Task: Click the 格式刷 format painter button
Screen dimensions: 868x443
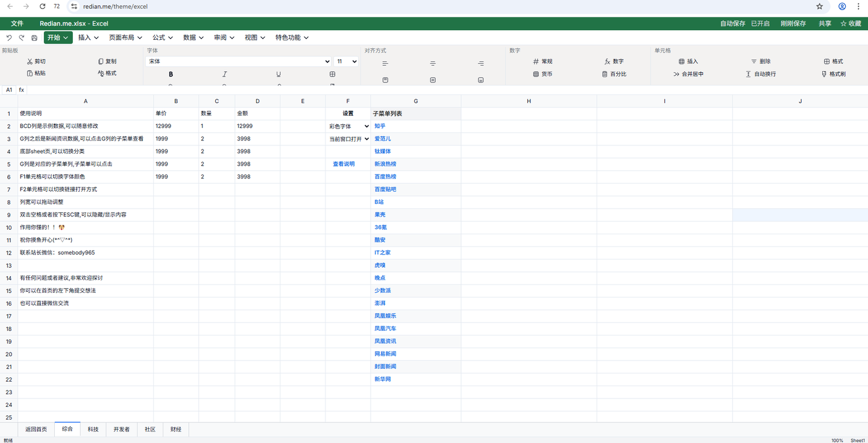Action: [834, 74]
